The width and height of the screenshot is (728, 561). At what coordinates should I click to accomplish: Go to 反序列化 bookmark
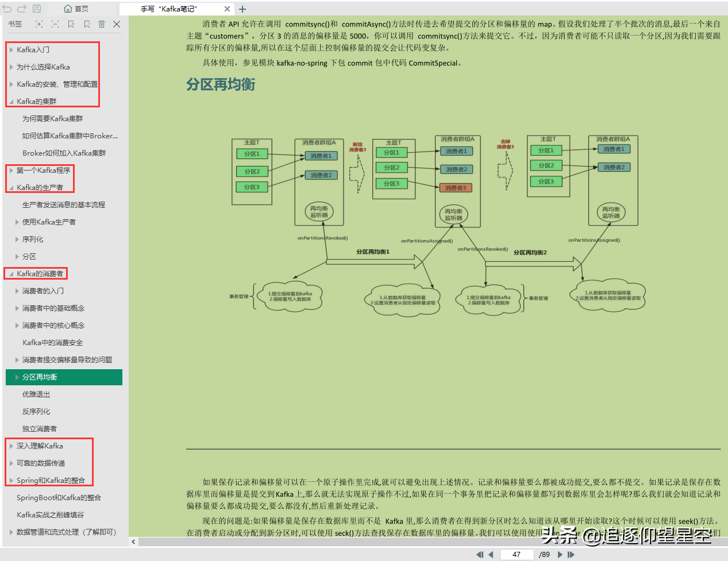pyautogui.click(x=36, y=412)
